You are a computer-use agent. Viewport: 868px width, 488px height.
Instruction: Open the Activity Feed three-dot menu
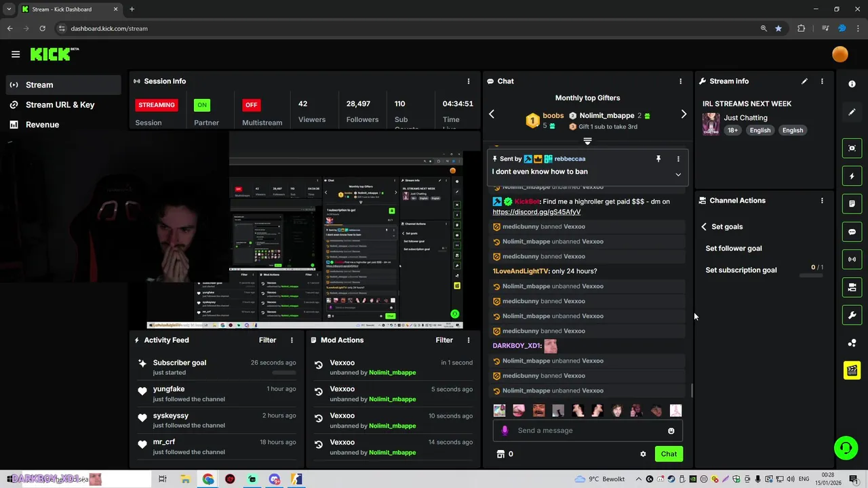click(x=292, y=340)
